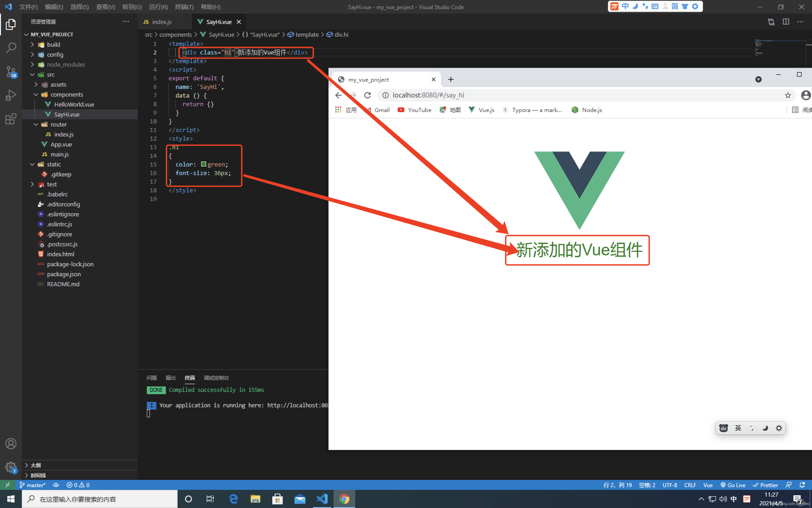Open Explorer panel Views and More Actions ellipsis
The height and width of the screenshot is (508, 812).
(x=126, y=22)
